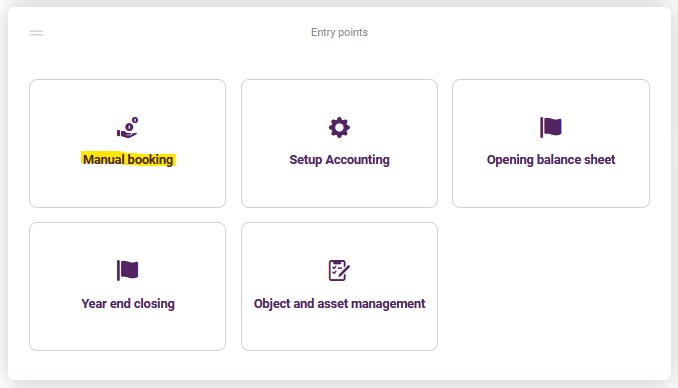678x388 pixels.
Task: Open the highlighted Manual booking label
Action: coord(128,160)
